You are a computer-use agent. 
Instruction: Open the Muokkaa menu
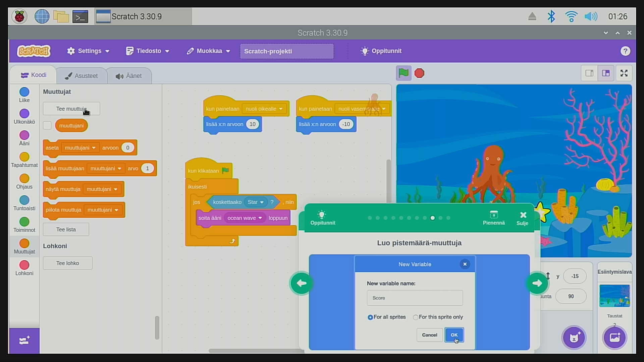click(x=208, y=51)
